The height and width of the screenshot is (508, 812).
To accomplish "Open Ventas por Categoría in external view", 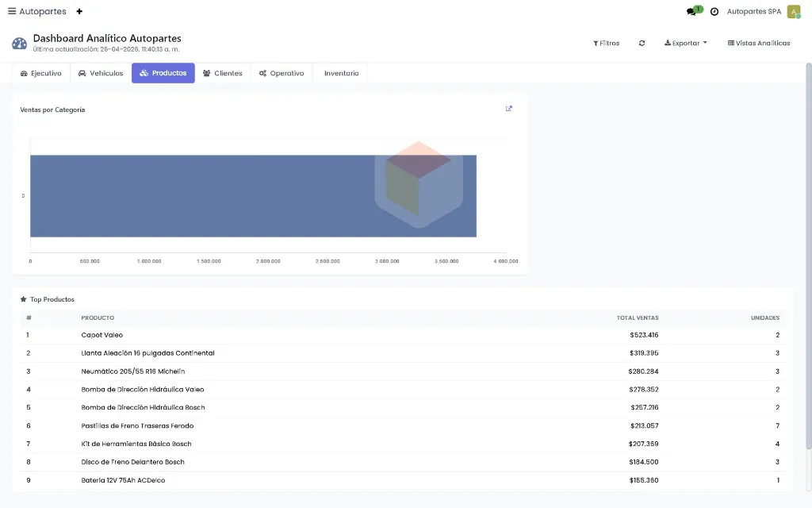I will [508, 108].
